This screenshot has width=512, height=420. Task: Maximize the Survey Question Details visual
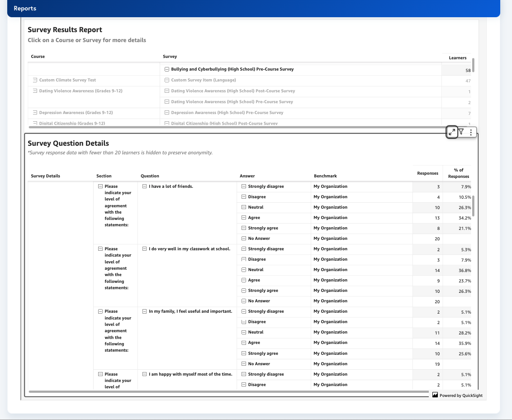pyautogui.click(x=452, y=132)
